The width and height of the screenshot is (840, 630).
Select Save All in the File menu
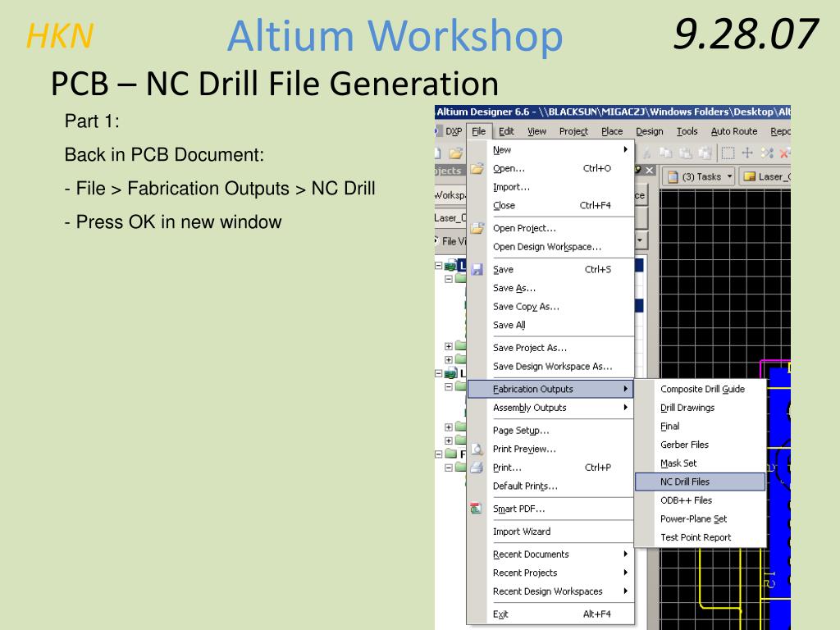551,325
